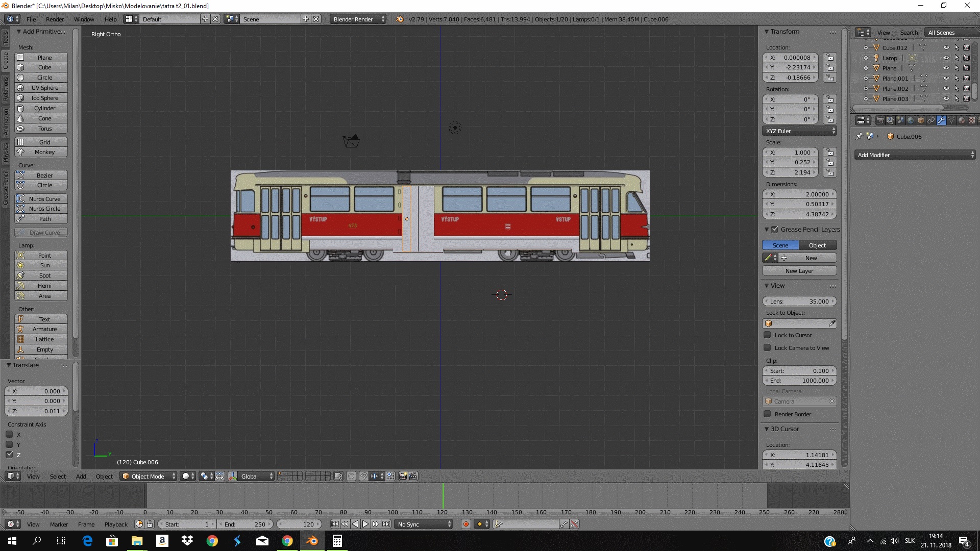Click the Monkey mesh primitive icon
The height and width of the screenshot is (551, 980).
point(20,152)
